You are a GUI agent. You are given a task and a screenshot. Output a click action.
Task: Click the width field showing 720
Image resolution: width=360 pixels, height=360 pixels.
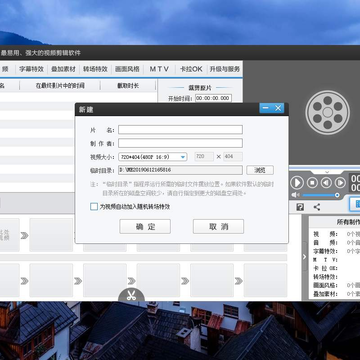(204, 157)
